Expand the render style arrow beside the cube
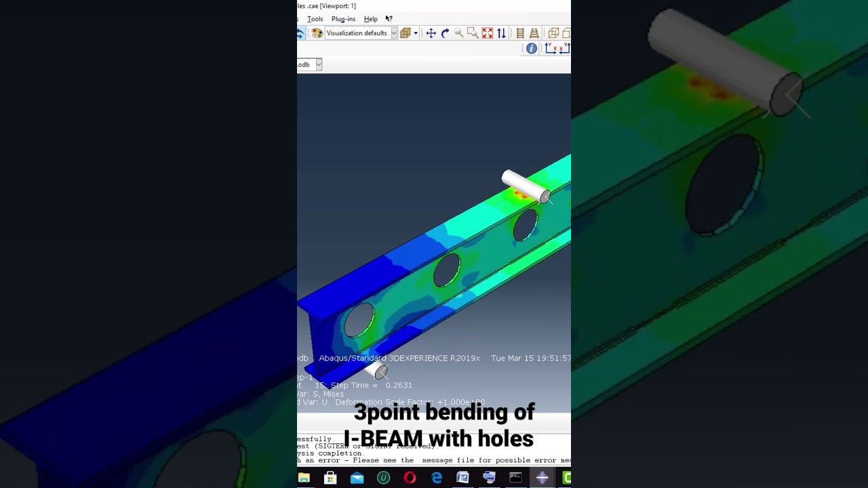Screen dimensions: 868x488 click(x=416, y=33)
